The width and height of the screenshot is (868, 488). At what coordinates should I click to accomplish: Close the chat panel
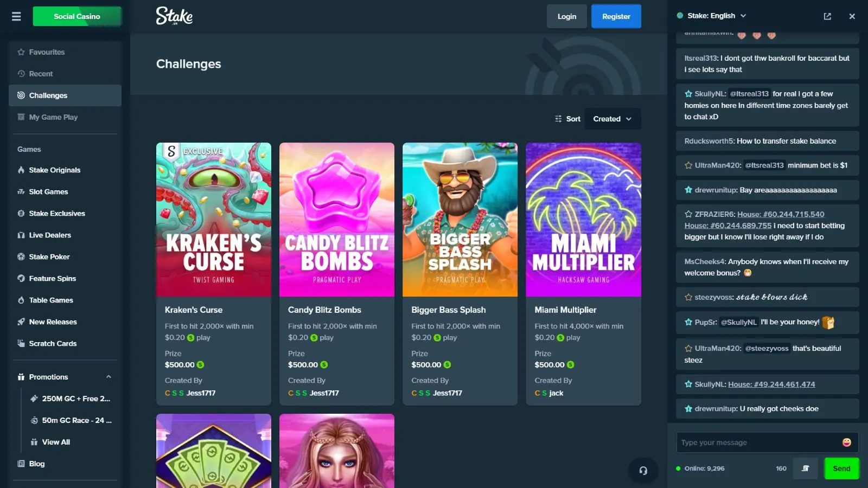(852, 16)
